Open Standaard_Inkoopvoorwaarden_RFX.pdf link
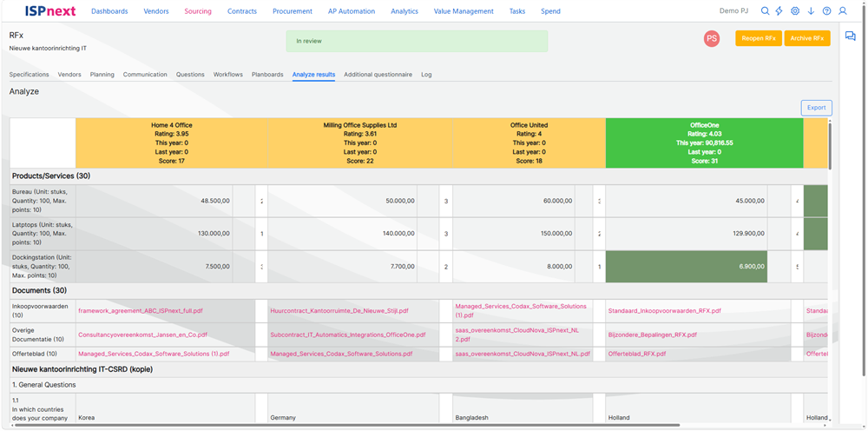Screen dimensions: 868x431 [x=664, y=311]
